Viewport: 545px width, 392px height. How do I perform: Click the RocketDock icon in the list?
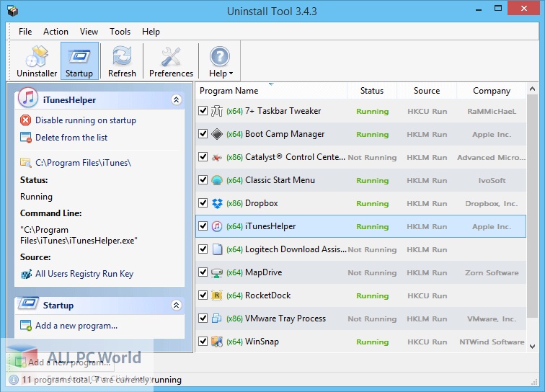pos(217,295)
